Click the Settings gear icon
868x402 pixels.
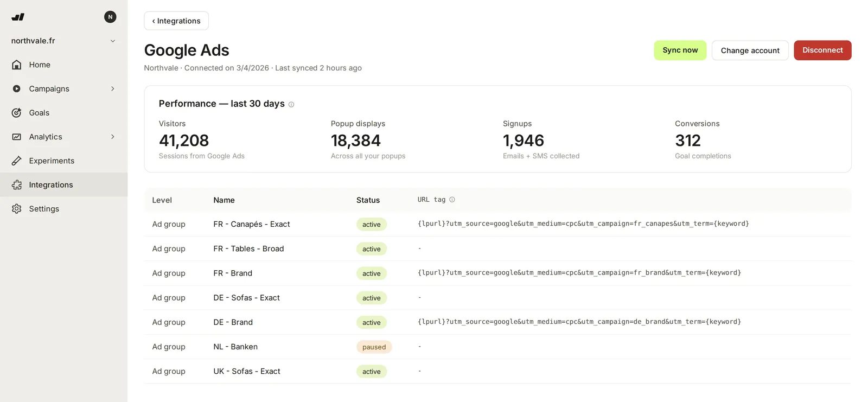tap(17, 209)
